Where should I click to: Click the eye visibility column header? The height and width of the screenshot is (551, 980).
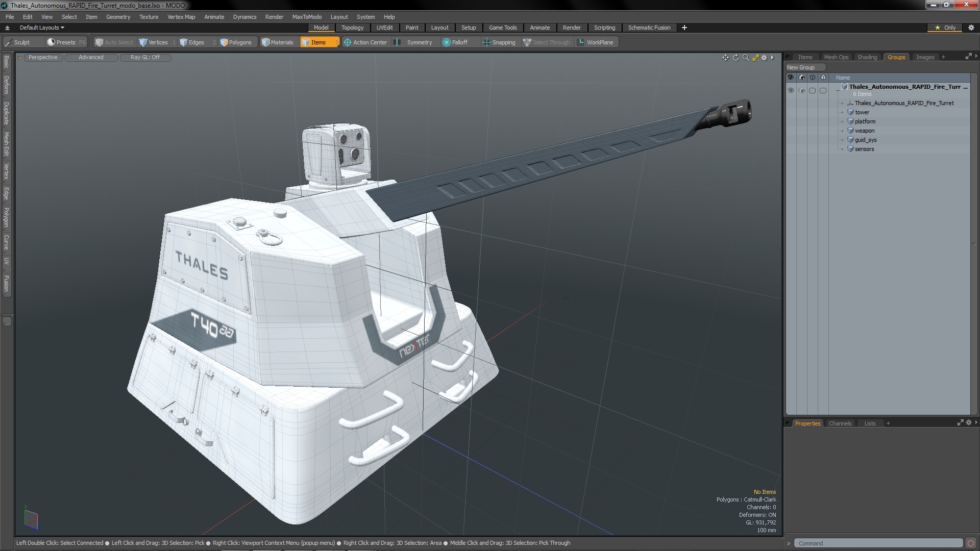(x=791, y=78)
